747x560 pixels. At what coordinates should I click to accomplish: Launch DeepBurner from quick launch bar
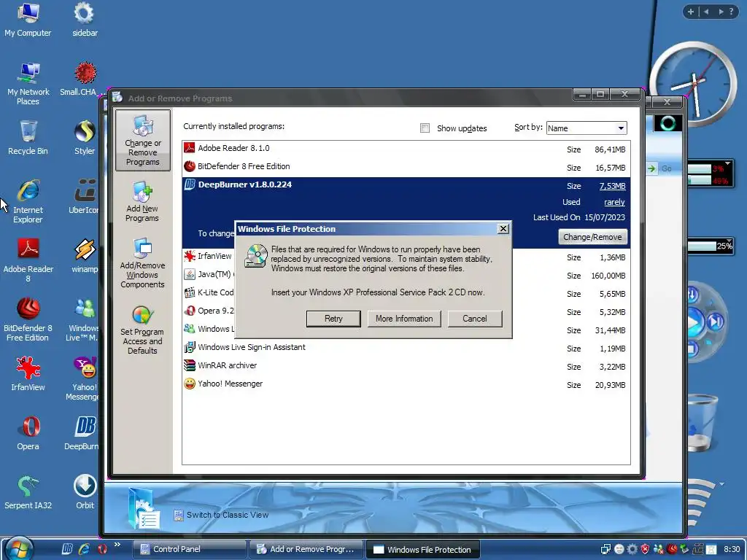point(68,549)
